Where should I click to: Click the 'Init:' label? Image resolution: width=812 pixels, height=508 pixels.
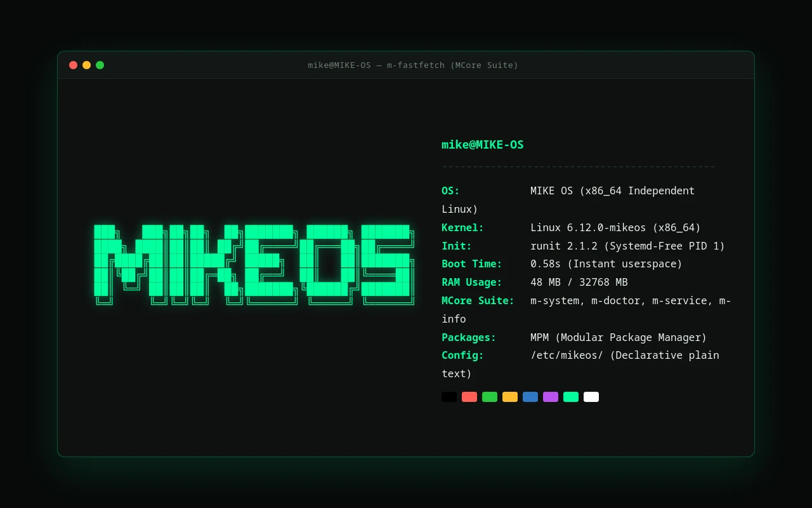(x=457, y=246)
